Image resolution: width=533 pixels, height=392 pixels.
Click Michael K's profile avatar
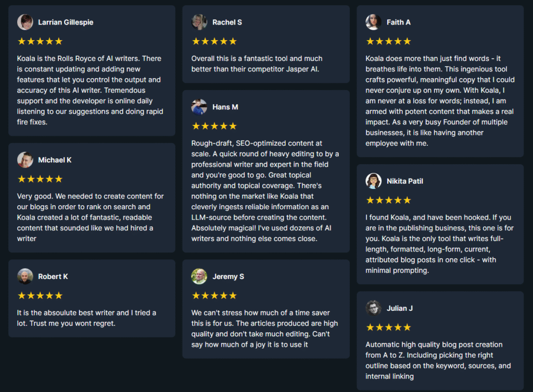[x=25, y=160]
